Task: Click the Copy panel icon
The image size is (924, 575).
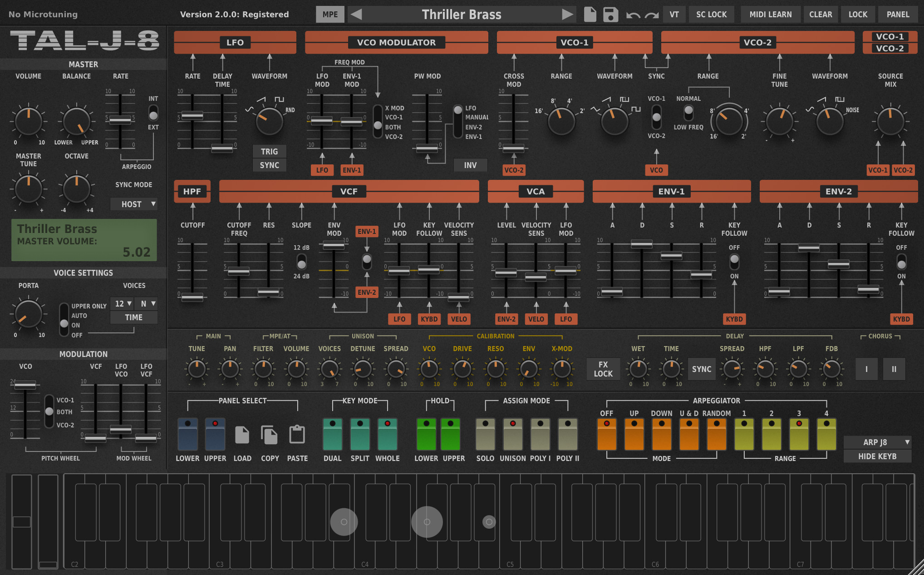Action: pyautogui.click(x=270, y=435)
